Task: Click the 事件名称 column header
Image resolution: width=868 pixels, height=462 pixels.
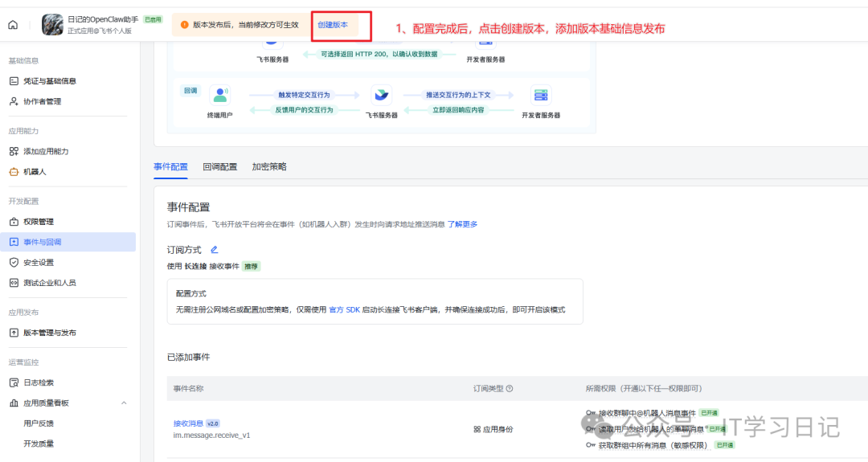Action: pyautogui.click(x=188, y=388)
